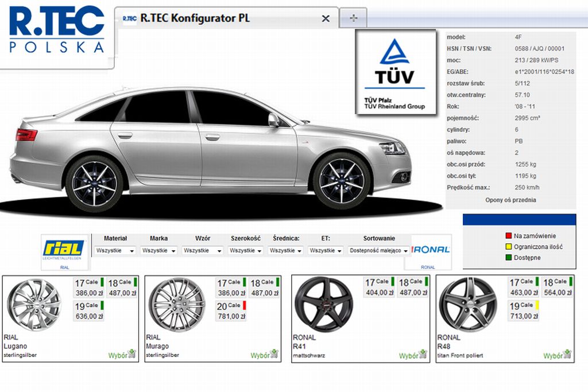Click the RONAL R48 wheel thumbnail

[469, 304]
